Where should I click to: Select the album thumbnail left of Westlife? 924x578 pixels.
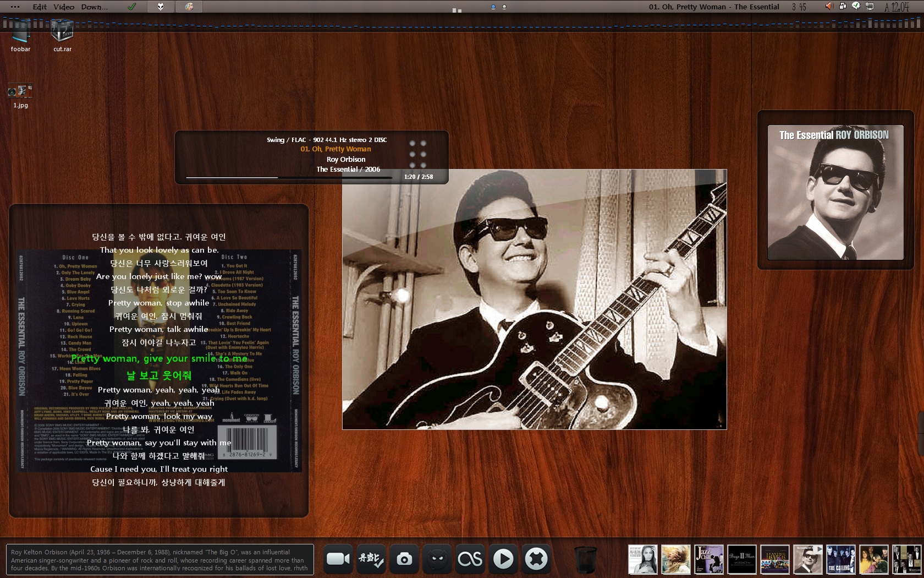874,559
